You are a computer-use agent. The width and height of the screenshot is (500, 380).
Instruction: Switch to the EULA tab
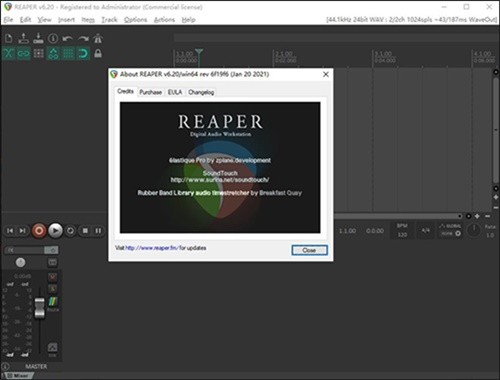[x=175, y=92]
